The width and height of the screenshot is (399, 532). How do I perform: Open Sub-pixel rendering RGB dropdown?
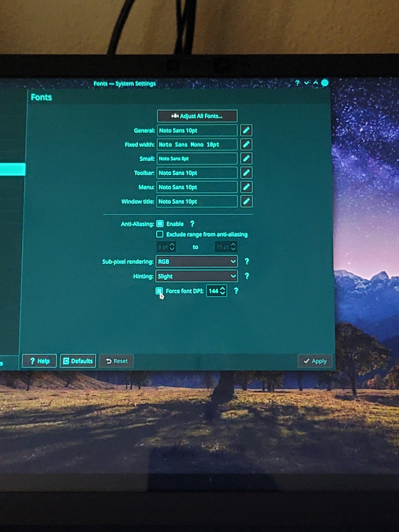tap(196, 261)
